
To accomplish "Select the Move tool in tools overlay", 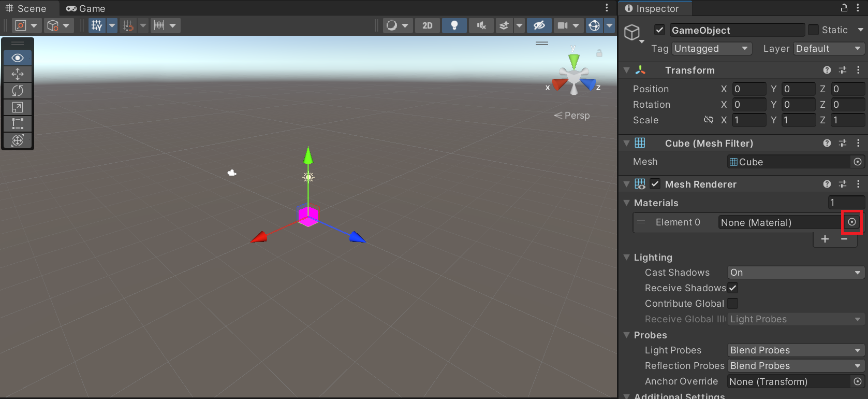I will coord(18,74).
